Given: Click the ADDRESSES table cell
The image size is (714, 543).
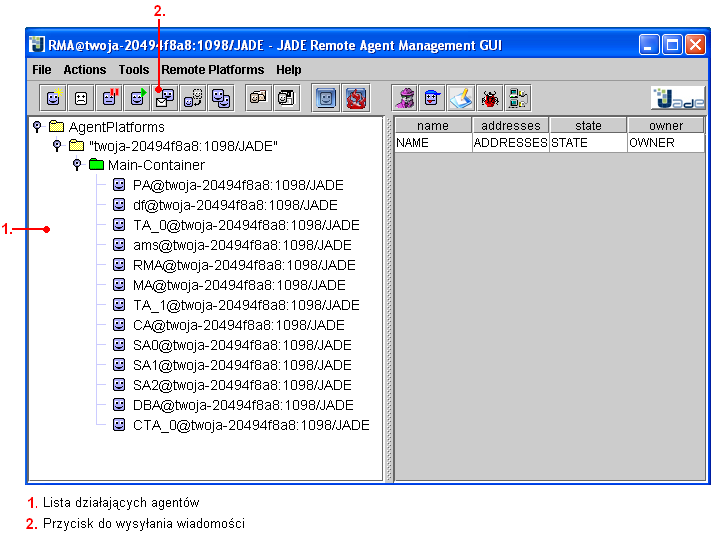Looking at the screenshot, I should point(510,143).
